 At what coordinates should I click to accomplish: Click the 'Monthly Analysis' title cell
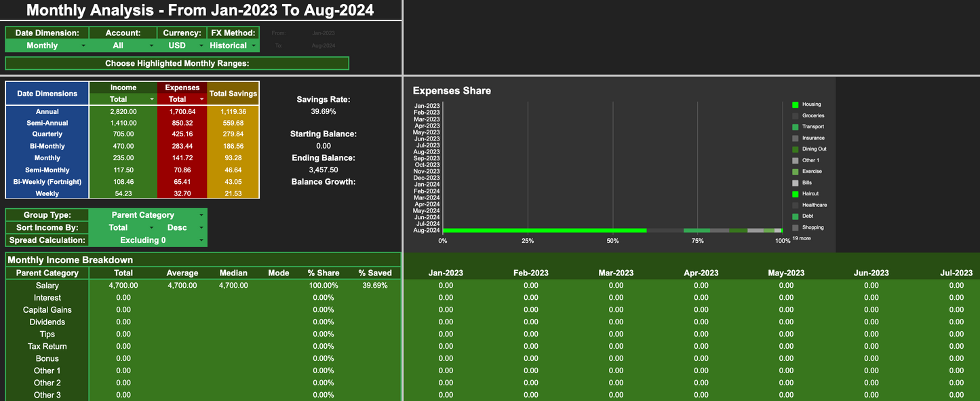[x=200, y=10]
